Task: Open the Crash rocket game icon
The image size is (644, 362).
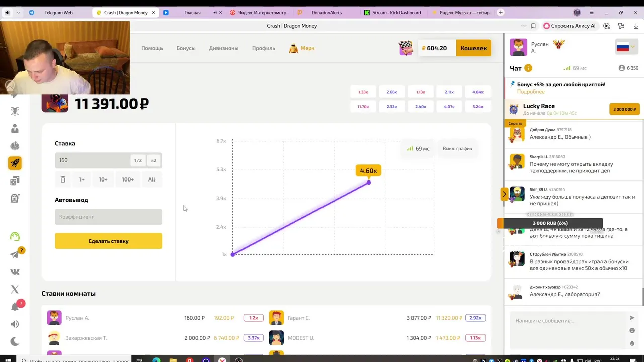Action: (x=15, y=163)
